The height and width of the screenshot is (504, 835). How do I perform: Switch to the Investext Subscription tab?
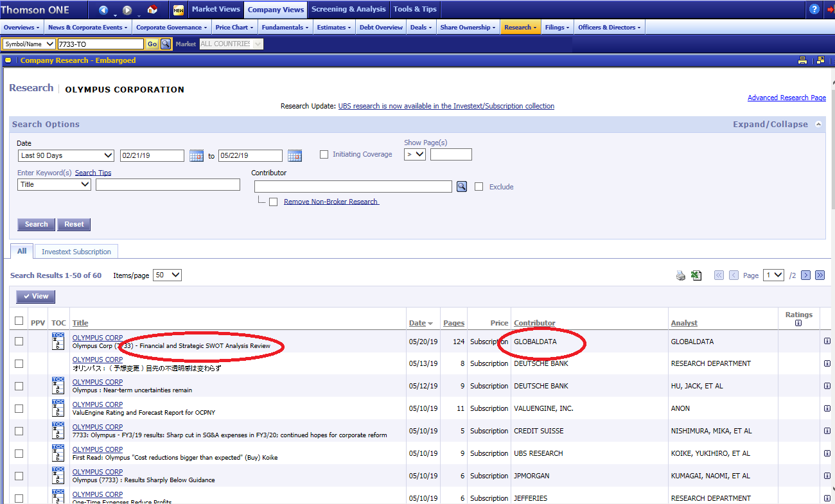[76, 252]
